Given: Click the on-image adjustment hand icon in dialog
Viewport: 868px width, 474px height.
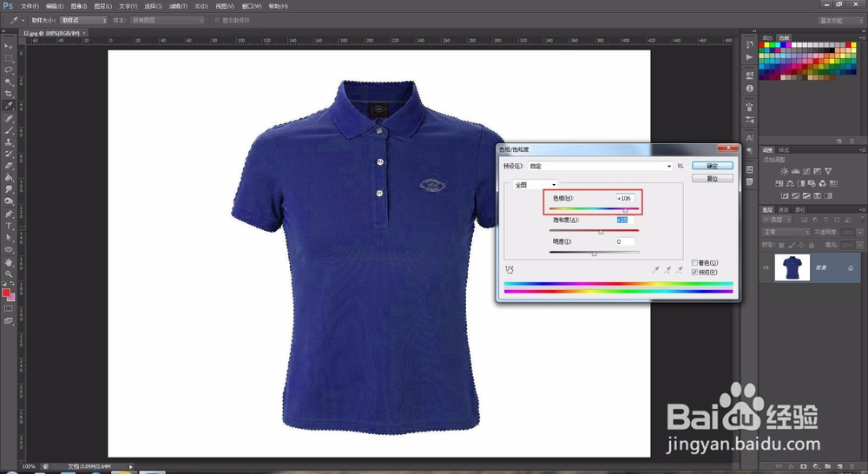Looking at the screenshot, I should click(x=510, y=270).
